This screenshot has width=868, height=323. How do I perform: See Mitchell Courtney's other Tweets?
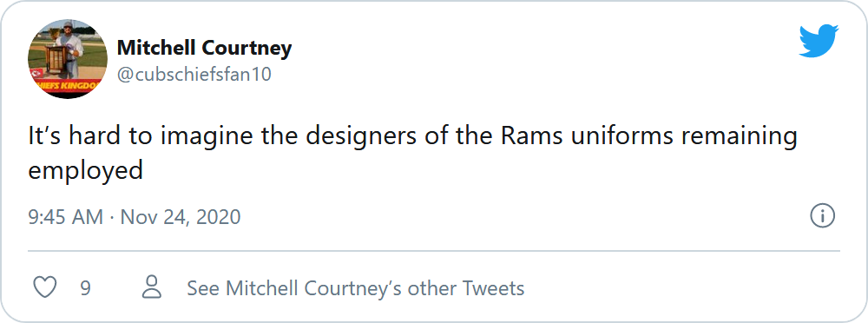(x=355, y=288)
